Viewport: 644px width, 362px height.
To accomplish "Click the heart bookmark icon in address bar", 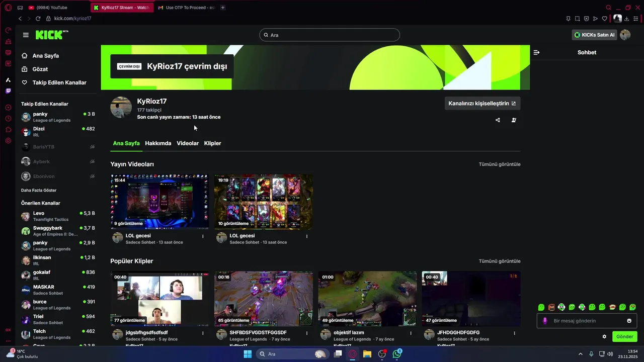I will tap(604, 19).
